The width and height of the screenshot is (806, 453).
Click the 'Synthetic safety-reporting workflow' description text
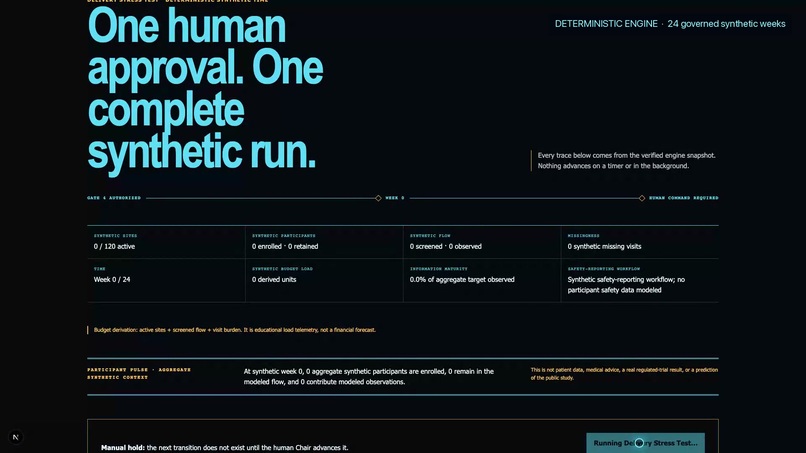click(626, 285)
